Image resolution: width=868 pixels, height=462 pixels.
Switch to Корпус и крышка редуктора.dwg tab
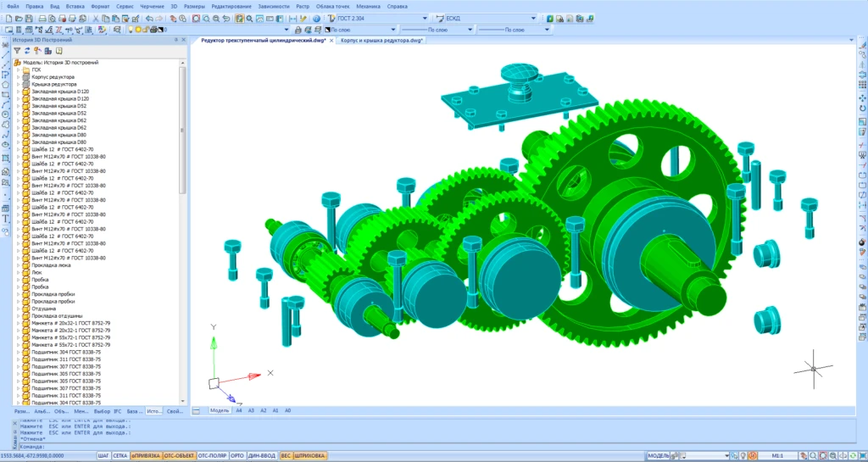[381, 40]
